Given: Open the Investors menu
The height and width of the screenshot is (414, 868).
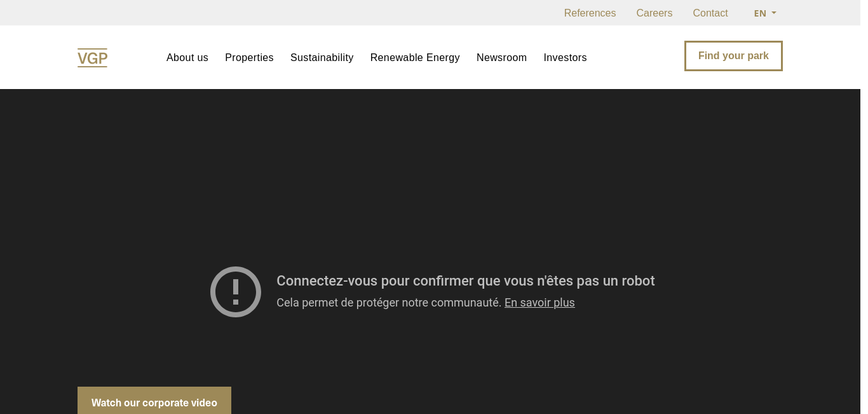Looking at the screenshot, I should (566, 58).
